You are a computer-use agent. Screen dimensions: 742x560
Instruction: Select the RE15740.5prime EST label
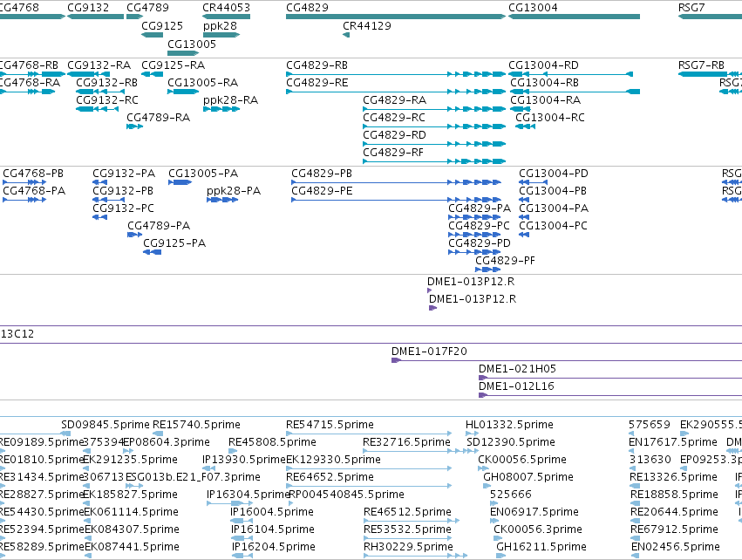click(196, 425)
